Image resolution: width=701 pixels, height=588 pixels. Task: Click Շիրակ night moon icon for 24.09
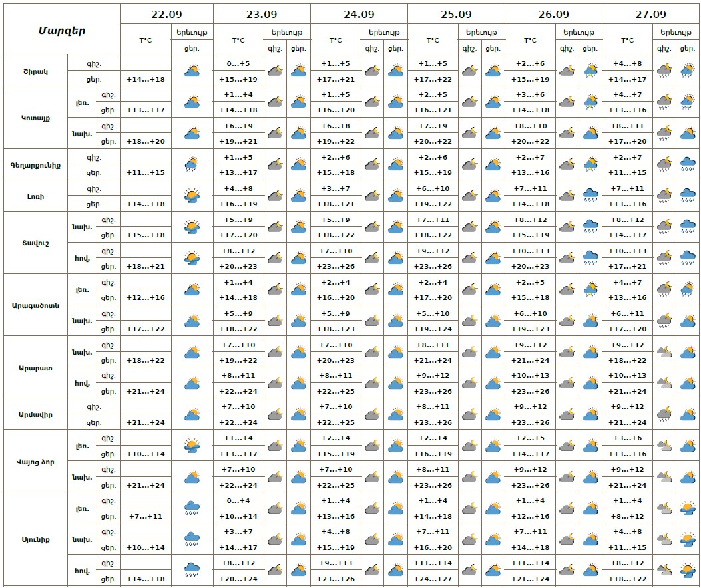coord(373,71)
